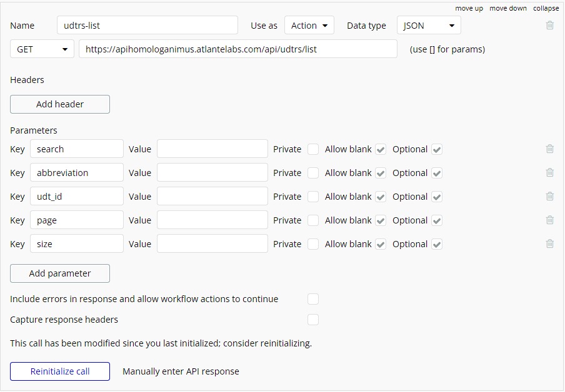
Task: Remove the page parameter using trash icon
Action: click(x=549, y=220)
